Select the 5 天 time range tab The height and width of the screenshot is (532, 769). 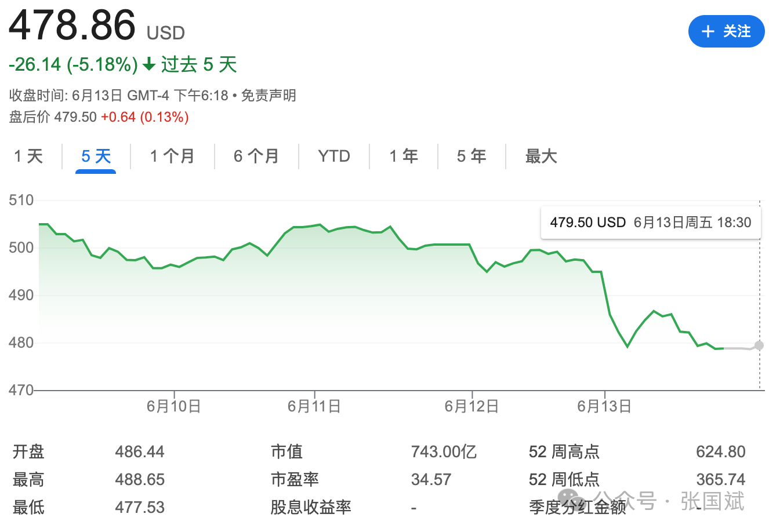click(96, 156)
